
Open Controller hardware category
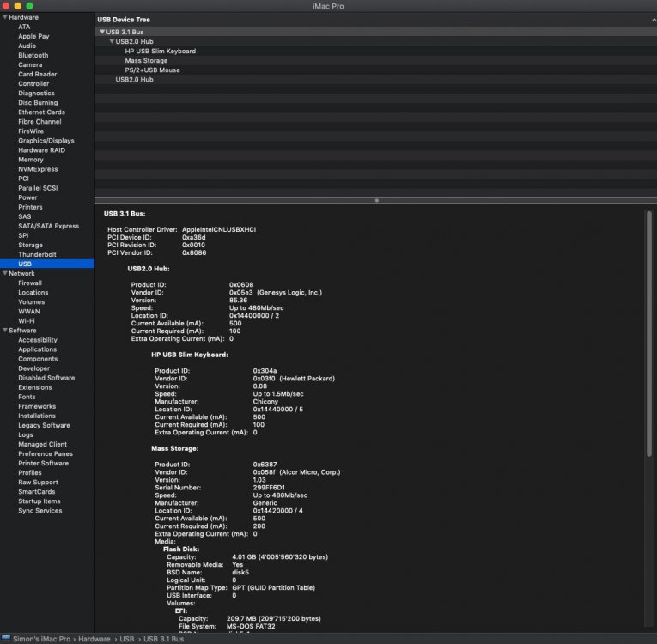coord(33,84)
